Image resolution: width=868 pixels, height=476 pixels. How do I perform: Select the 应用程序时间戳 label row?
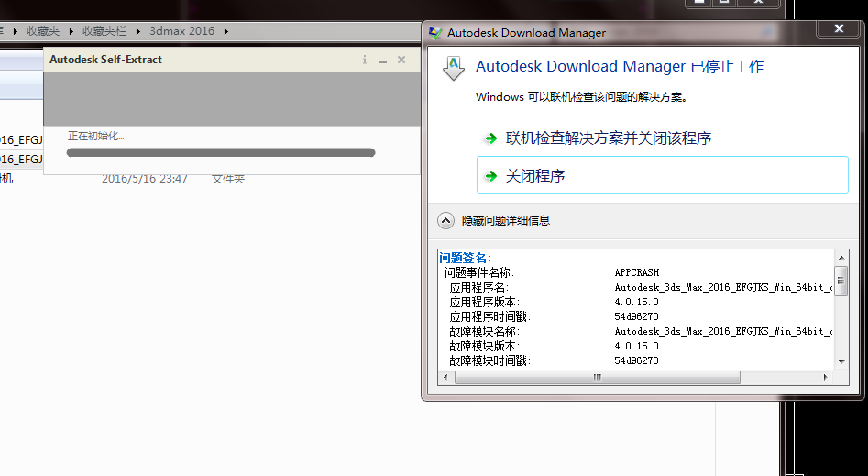point(489,317)
